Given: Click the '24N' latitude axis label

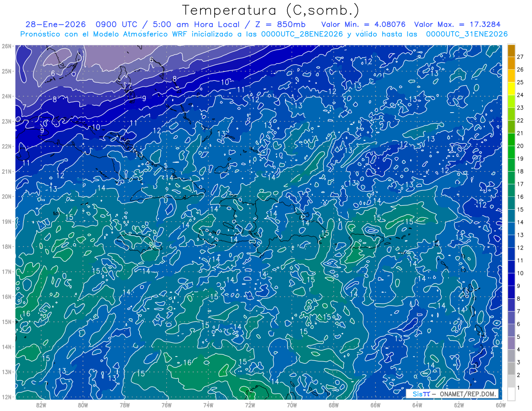Looking at the screenshot, I should point(7,96).
